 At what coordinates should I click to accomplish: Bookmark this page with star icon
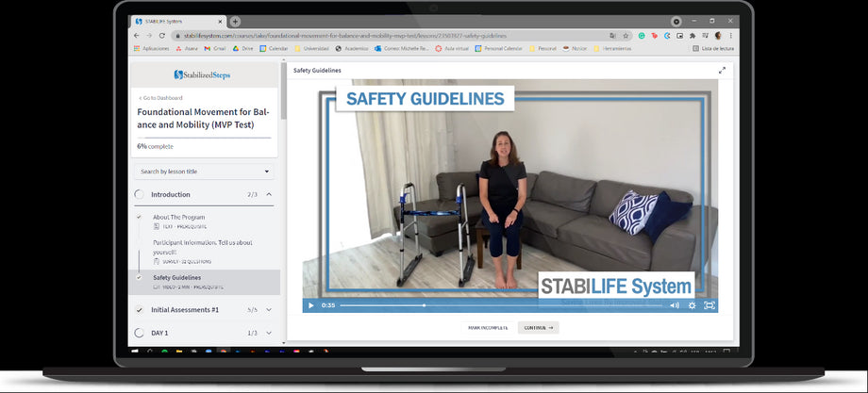[627, 35]
